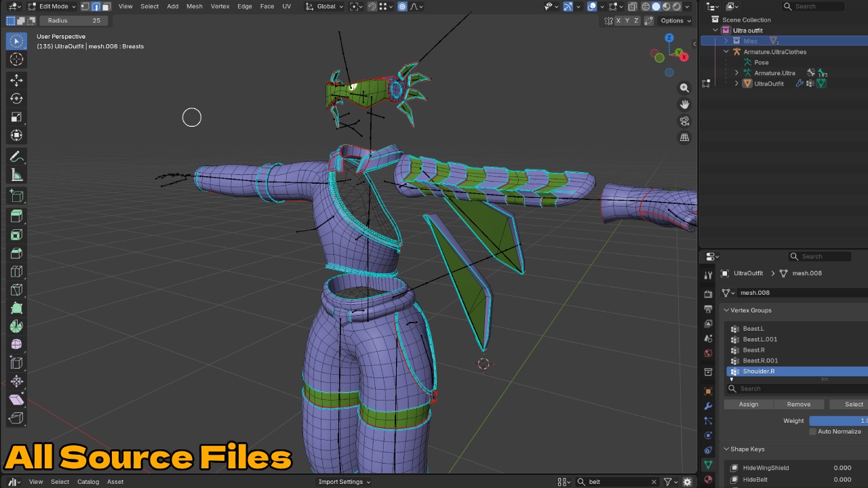
Task: Switch perspective/orthographic grid icon
Action: coord(684,138)
